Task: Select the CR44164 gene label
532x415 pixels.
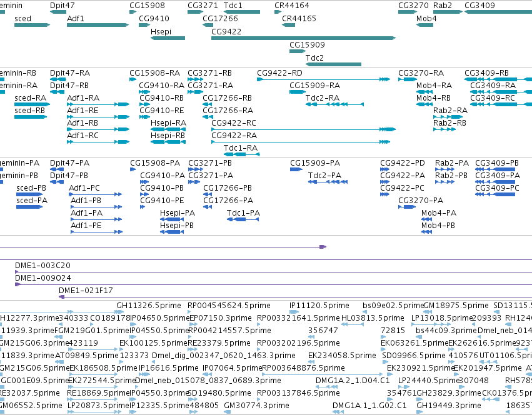Action: (292, 6)
